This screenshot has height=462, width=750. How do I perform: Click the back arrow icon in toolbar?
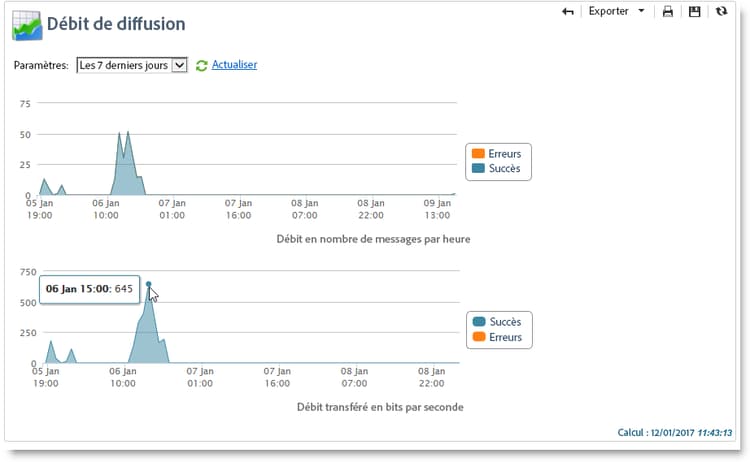(568, 11)
